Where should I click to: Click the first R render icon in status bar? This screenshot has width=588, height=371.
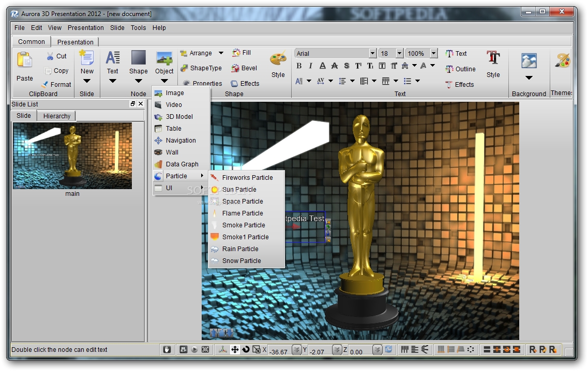(x=533, y=349)
